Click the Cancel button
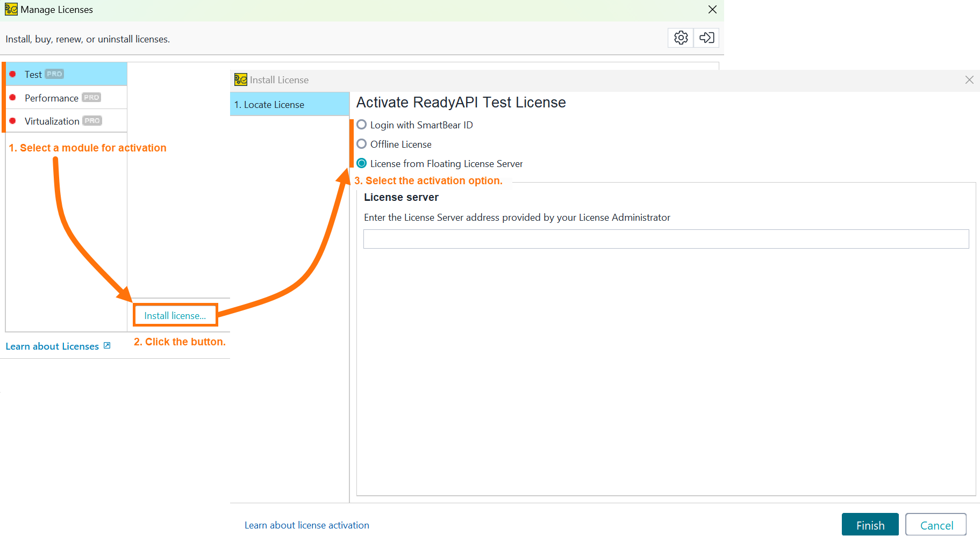This screenshot has height=543, width=980. (935, 525)
